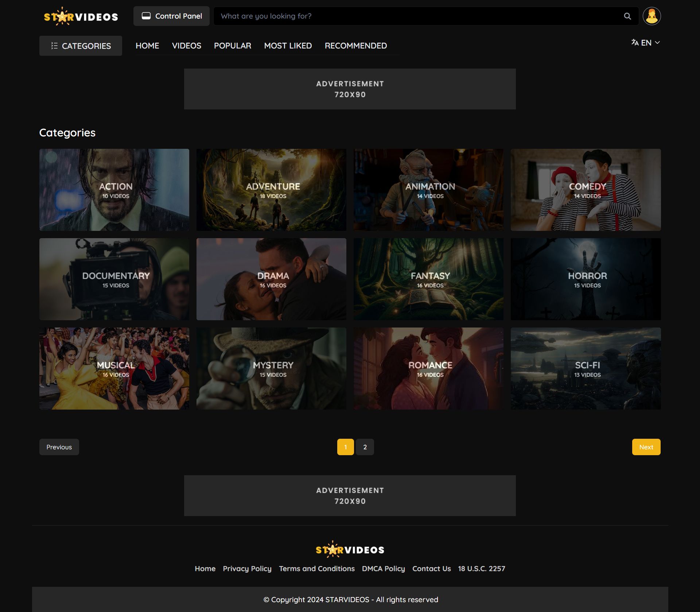Image resolution: width=700 pixels, height=612 pixels.
Task: Click the Previous pagination button
Action: [59, 447]
